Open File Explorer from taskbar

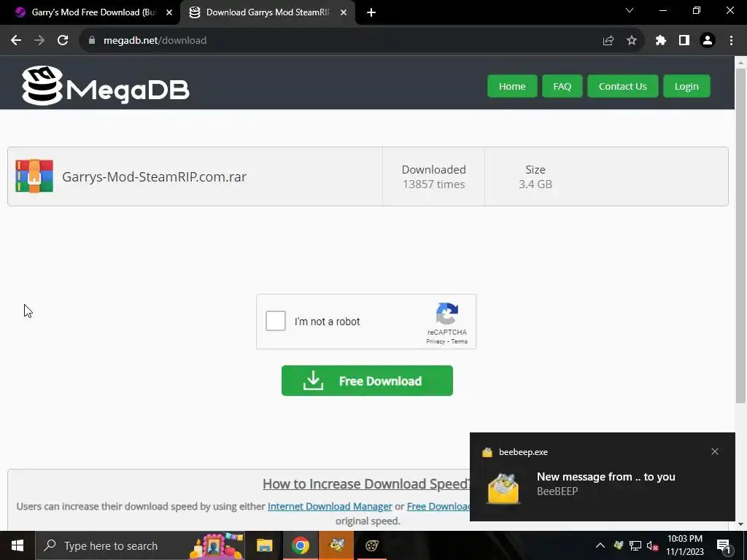264,545
